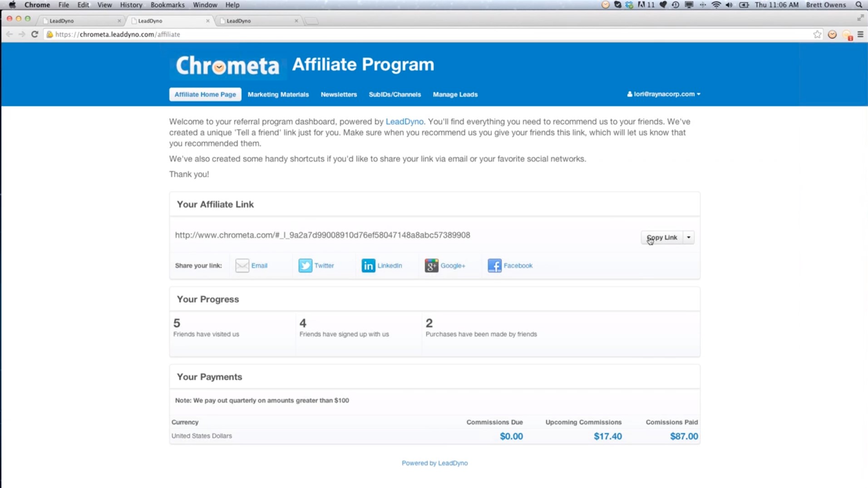Switch to the first LeadDyno browser tab

click(81, 21)
